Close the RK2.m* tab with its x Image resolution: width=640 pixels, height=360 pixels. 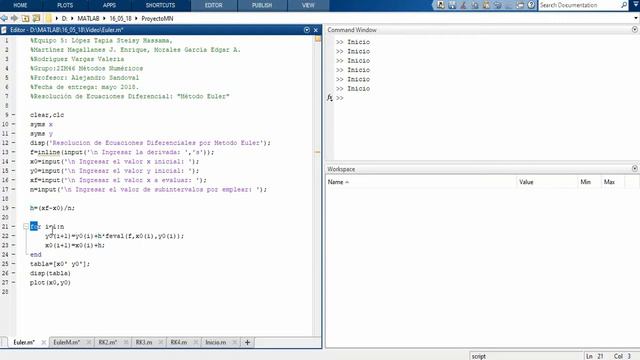(126, 342)
